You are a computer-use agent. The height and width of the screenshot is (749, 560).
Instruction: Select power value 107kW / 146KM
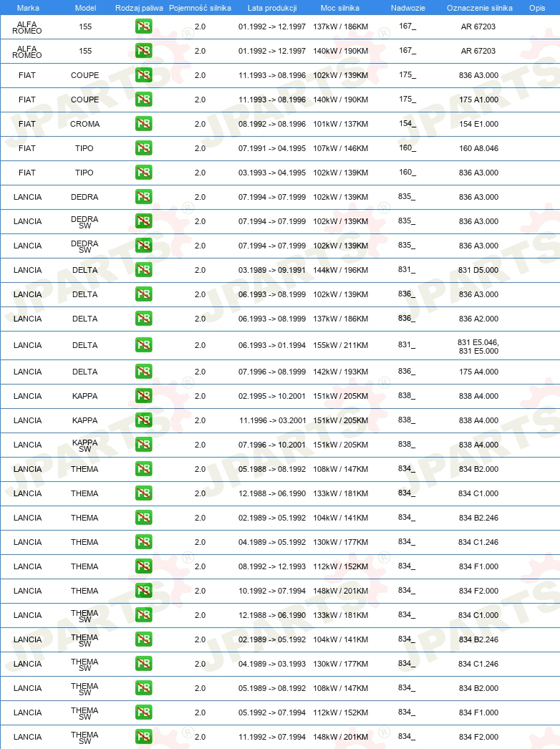pyautogui.click(x=341, y=148)
